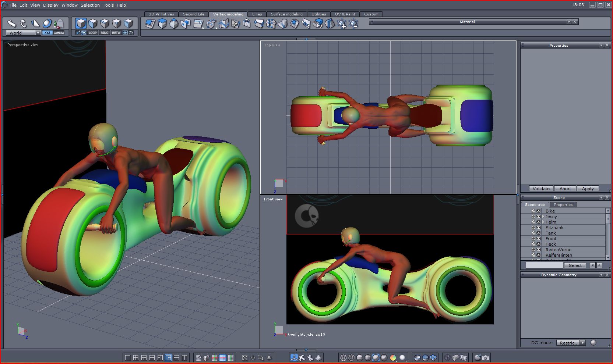Open the World coordinate system dropdown

tap(38, 33)
